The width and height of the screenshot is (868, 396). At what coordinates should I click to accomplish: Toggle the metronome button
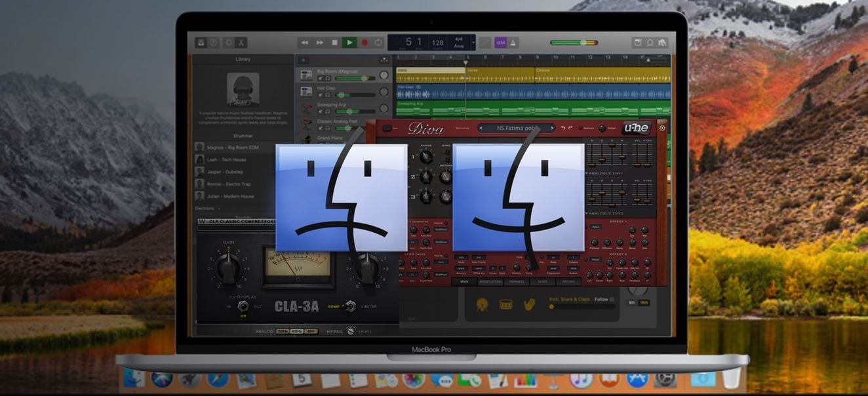514,43
